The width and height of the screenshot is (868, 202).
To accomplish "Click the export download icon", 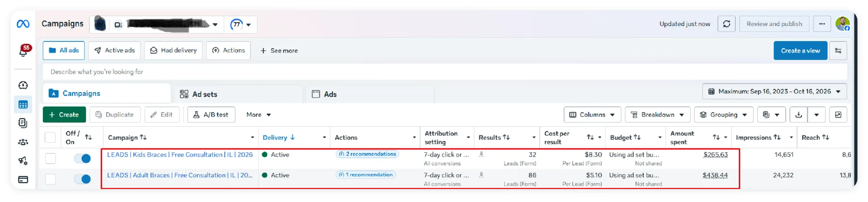I will point(799,115).
